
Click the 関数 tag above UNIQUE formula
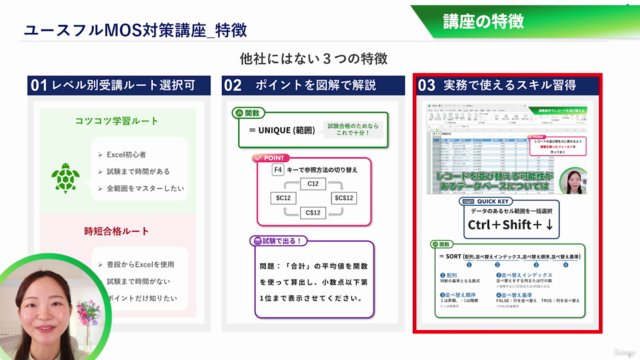248,113
